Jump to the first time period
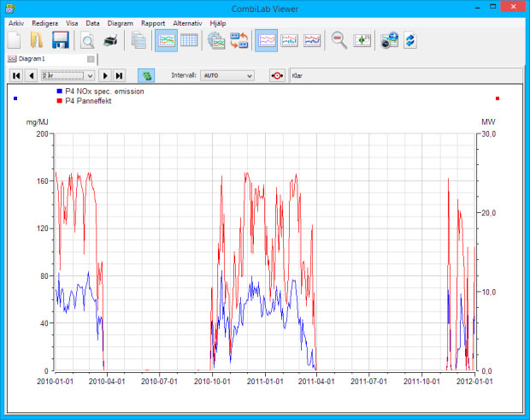530x420 pixels. point(16,75)
